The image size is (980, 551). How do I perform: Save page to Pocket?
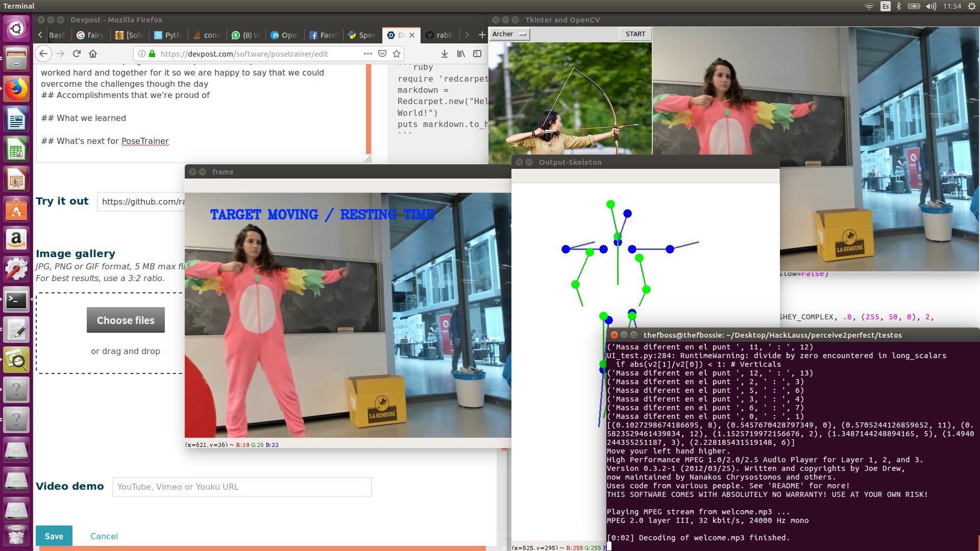pos(382,54)
